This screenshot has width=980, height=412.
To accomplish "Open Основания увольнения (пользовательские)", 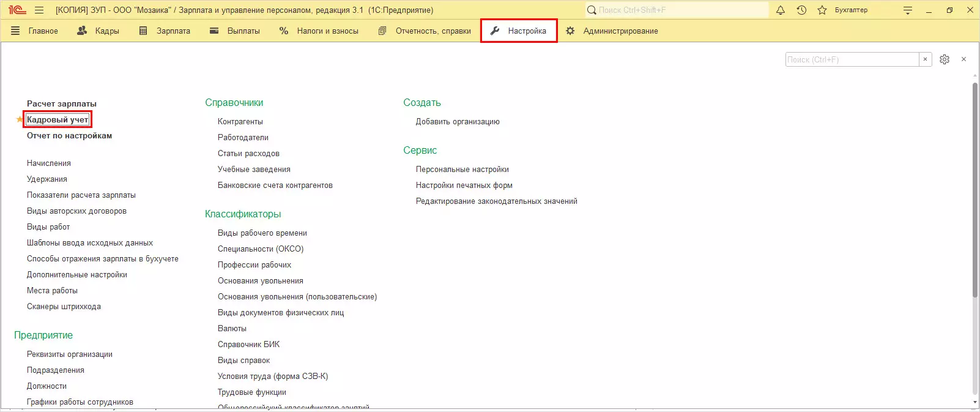I will [x=297, y=296].
